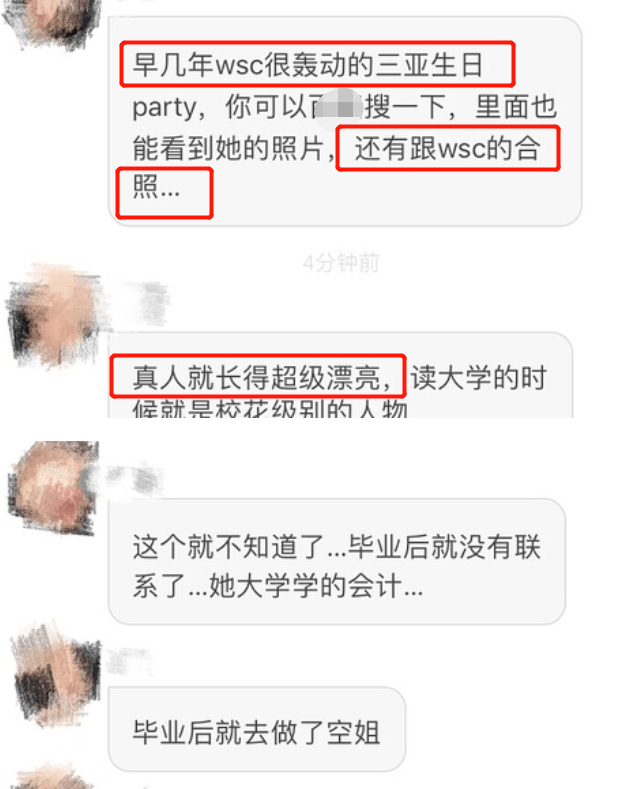The image size is (627, 789).
Task: Tap blurred username above 空姐 message bubble
Action: (x=128, y=661)
